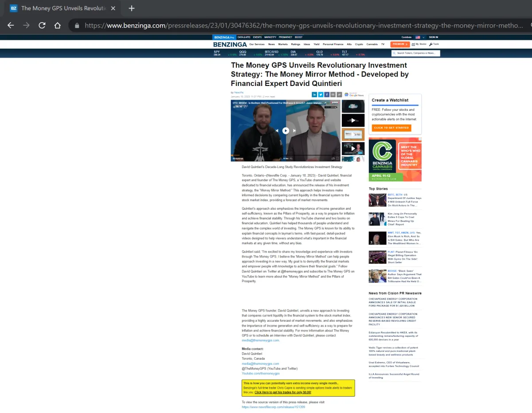This screenshot has width=532, height=413.
Task: Reload the page with the refresh icon
Action: (42, 25)
